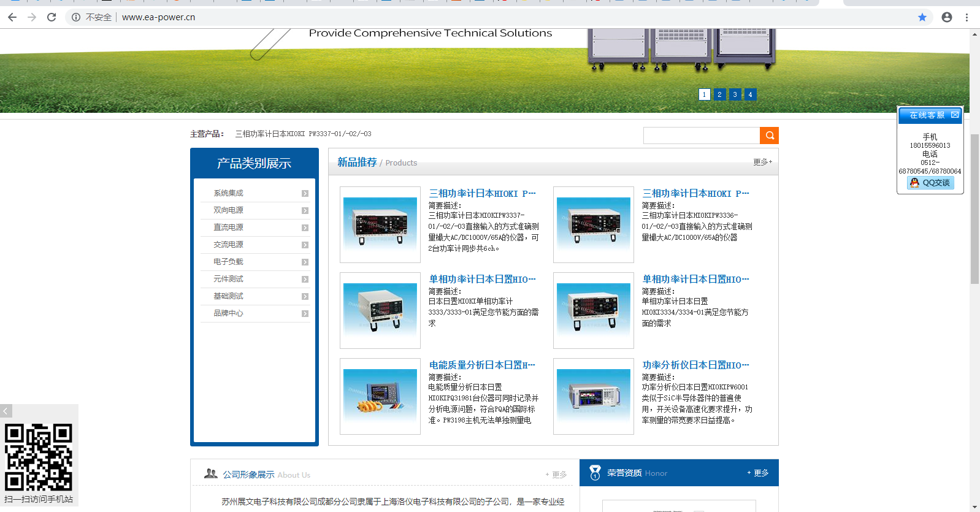Viewport: 980px width, 512px height.
Task: Reload the current page
Action: click(x=52, y=17)
